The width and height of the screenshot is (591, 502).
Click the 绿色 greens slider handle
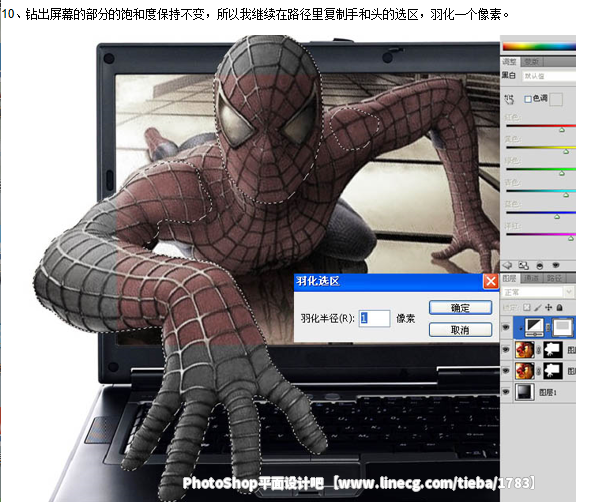(x=562, y=173)
